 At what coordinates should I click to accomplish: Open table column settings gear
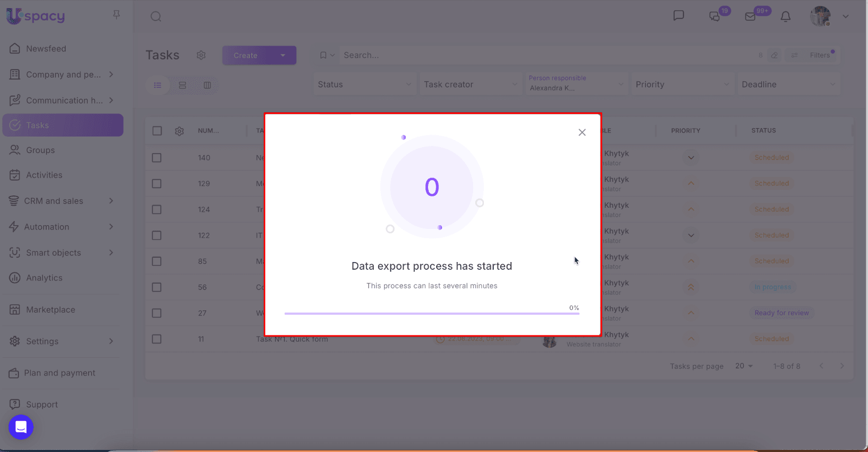180,131
